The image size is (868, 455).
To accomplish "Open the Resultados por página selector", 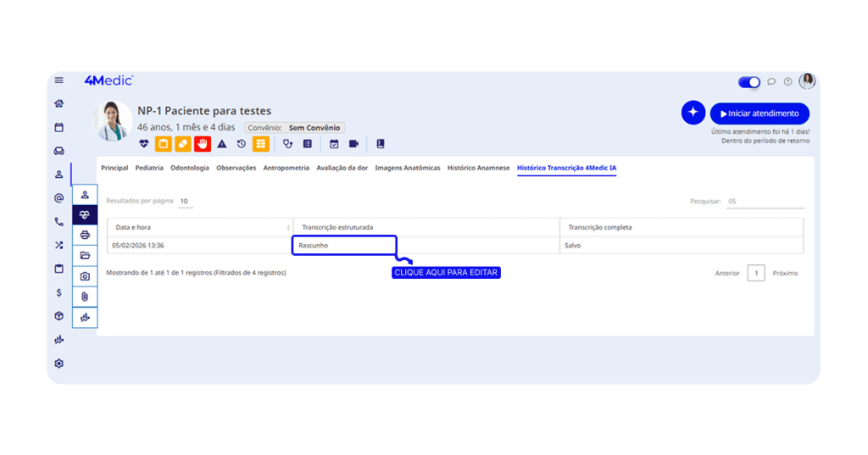I will (x=185, y=202).
